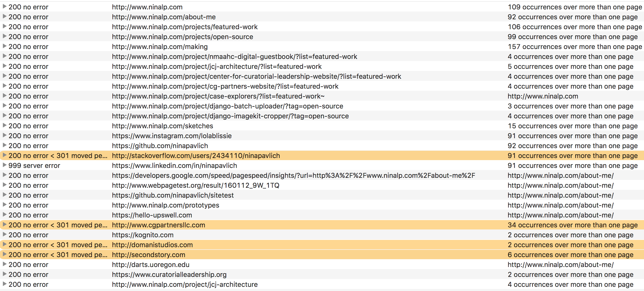Viewport: 644px width, 291px height.
Task: Click status '200 no error < 301 moved' for secondstory.com
Action: point(58,255)
